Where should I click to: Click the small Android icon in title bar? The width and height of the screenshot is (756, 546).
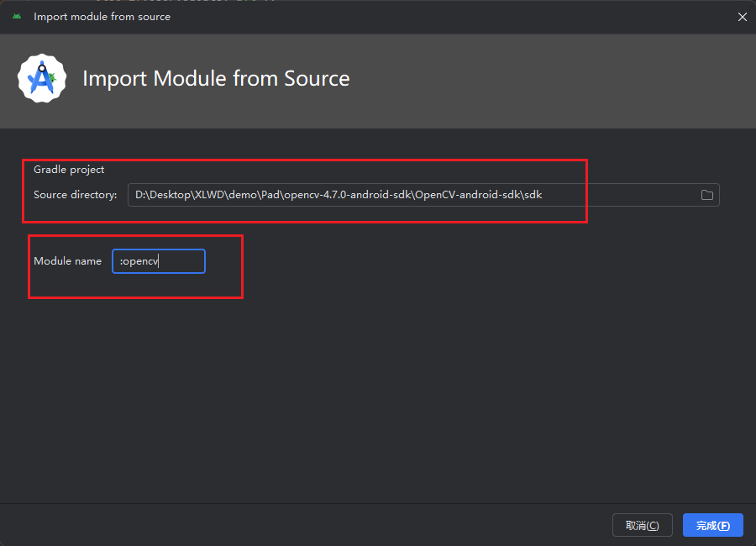click(x=17, y=17)
